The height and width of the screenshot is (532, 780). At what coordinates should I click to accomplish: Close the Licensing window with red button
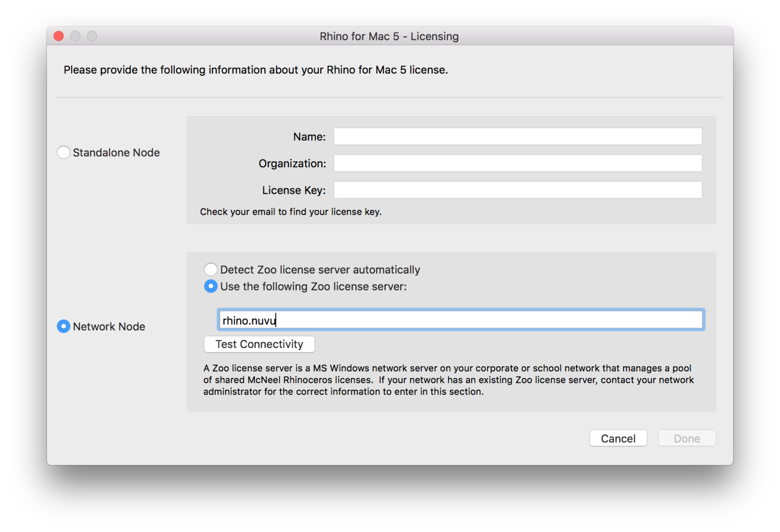pyautogui.click(x=59, y=36)
